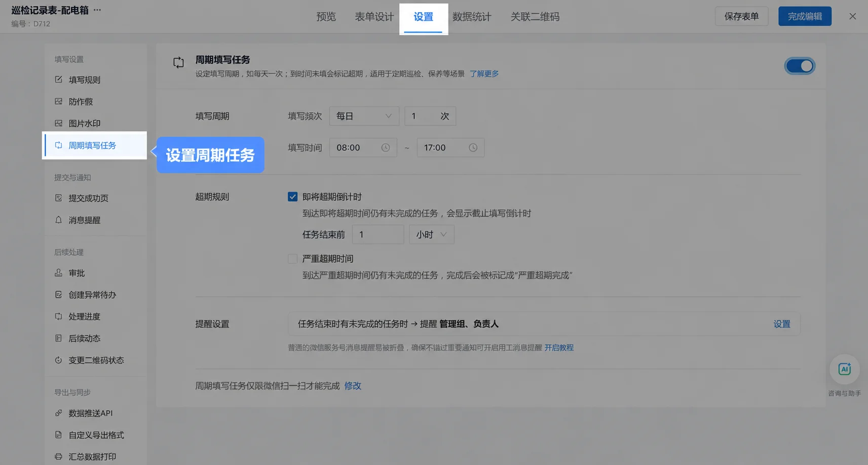The width and height of the screenshot is (868, 465).
Task: Click the 变更二维码状态 icon
Action: point(58,360)
